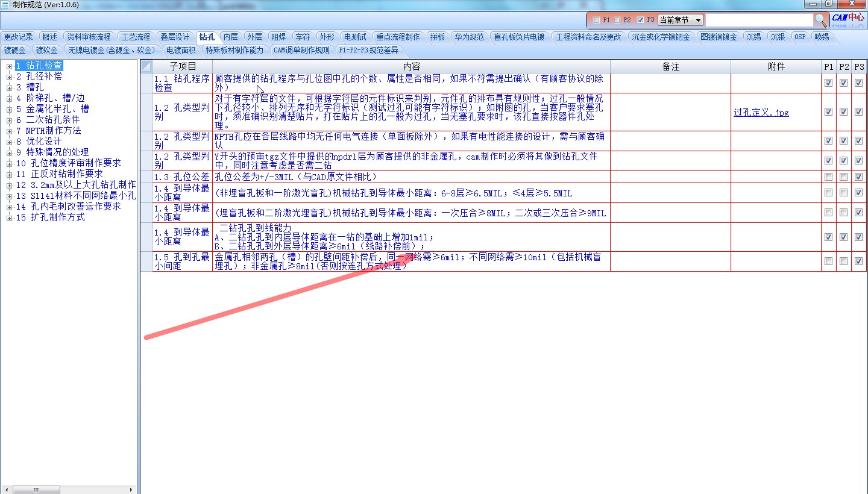
Task: Click content cell starting Y开头的预审tgz文件
Action: click(412, 161)
